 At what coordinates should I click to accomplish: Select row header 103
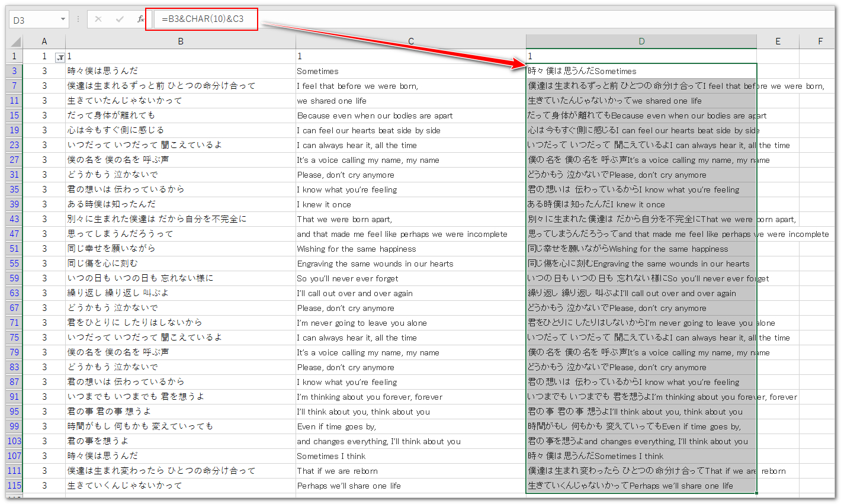(x=15, y=441)
